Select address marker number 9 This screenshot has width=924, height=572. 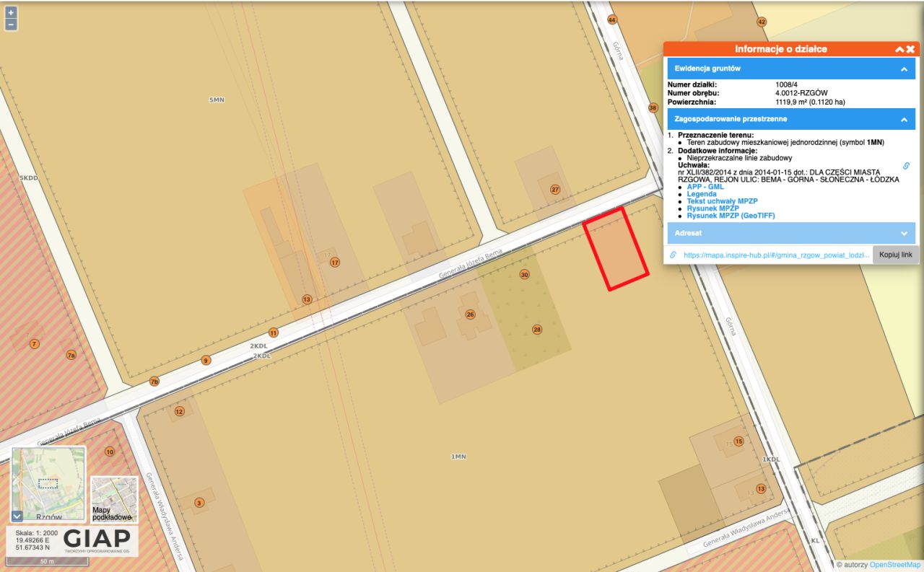[206, 361]
